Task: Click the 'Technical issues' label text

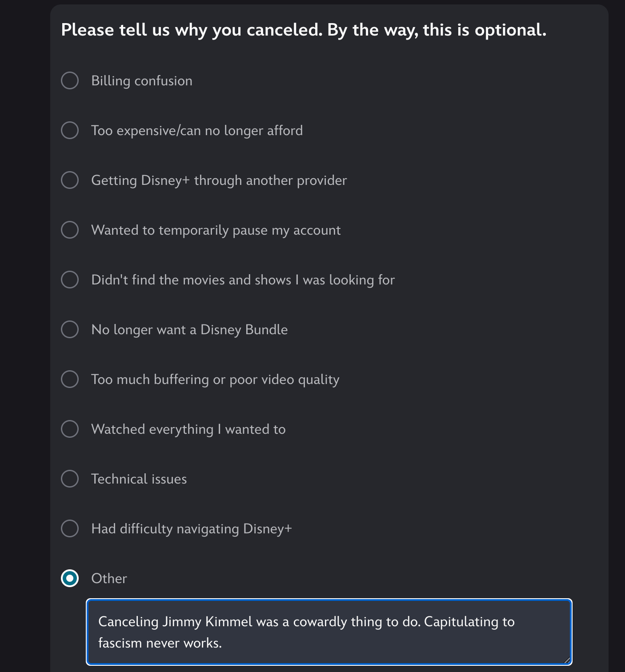Action: (x=139, y=479)
